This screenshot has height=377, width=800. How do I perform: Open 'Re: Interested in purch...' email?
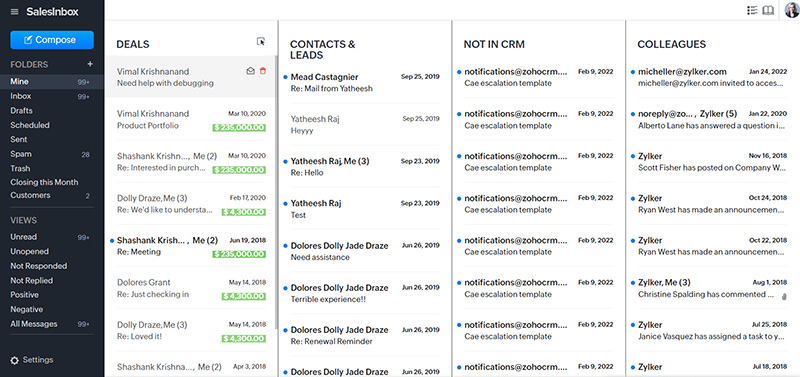[190, 161]
